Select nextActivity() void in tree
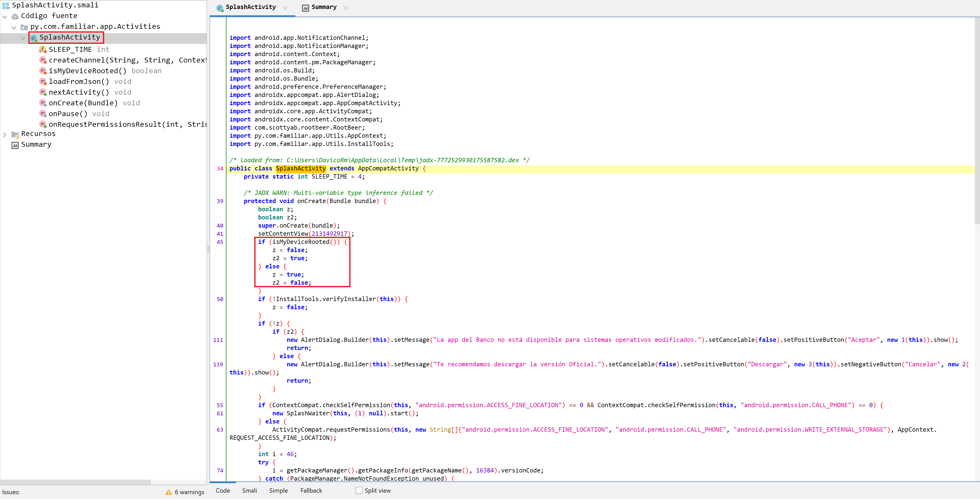 pos(90,92)
